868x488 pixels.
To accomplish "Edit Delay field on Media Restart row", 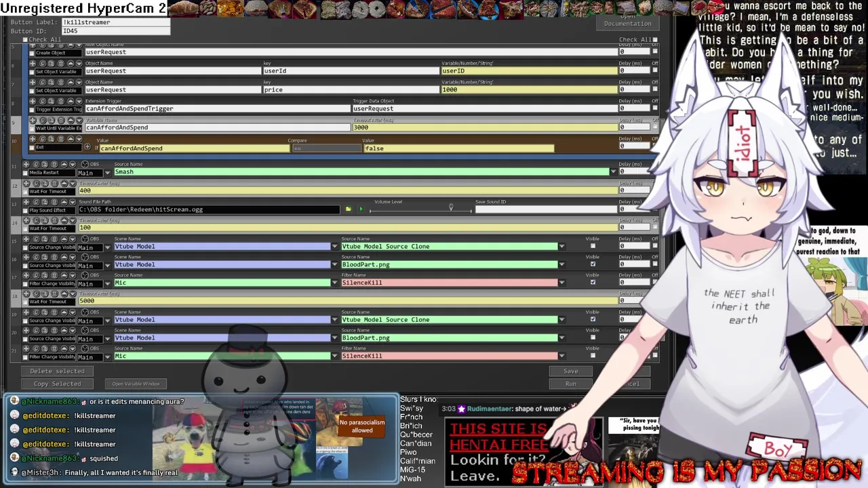I will click(x=633, y=171).
